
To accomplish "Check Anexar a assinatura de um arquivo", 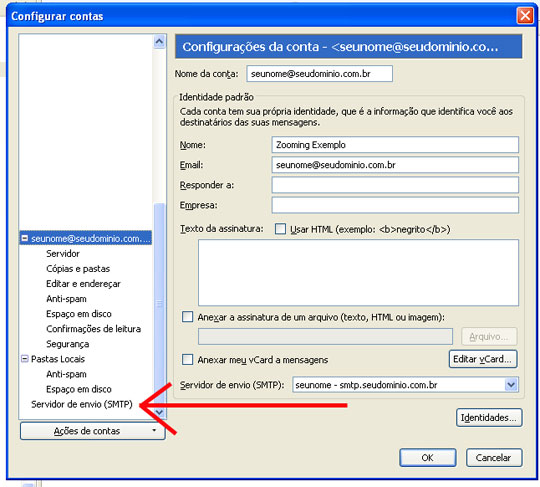I will click(187, 317).
